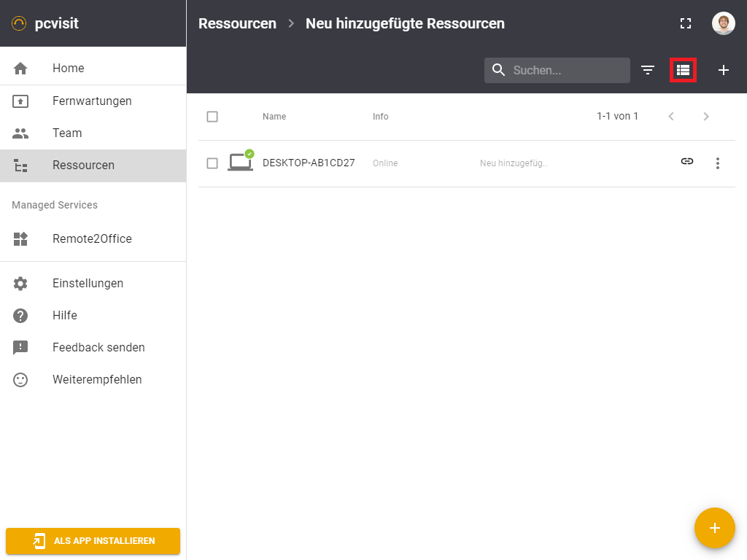Click the Ressourcen breadcrumb link
The width and height of the screenshot is (747, 560).
pyautogui.click(x=237, y=23)
